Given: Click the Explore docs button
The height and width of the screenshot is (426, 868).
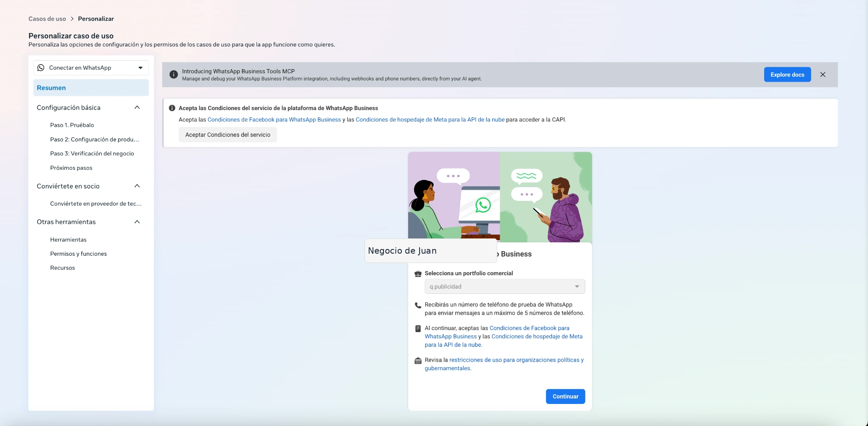Looking at the screenshot, I should (787, 75).
